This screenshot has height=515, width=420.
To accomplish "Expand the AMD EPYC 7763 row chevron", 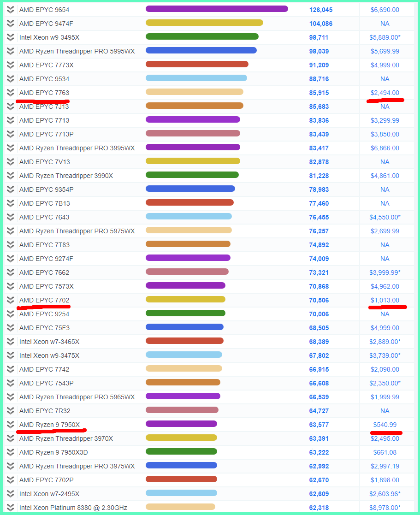I will coord(11,93).
